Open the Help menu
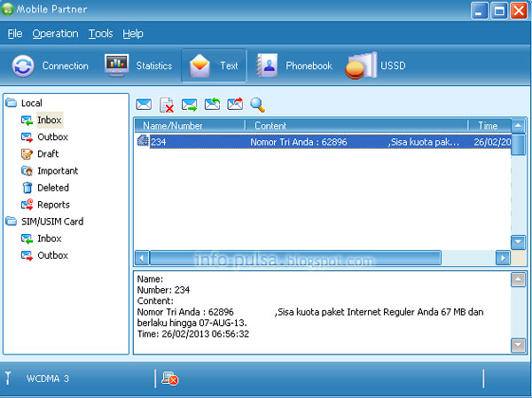Image resolution: width=532 pixels, height=398 pixels. 133,34
